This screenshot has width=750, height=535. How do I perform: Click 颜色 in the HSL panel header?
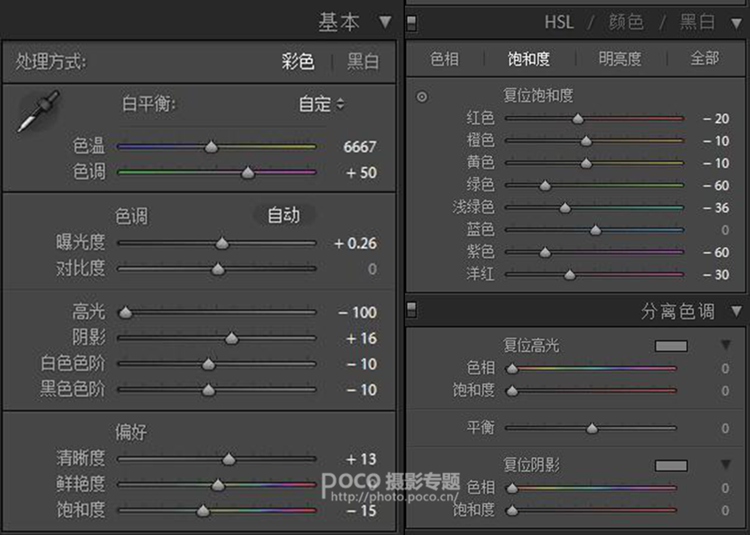click(625, 22)
